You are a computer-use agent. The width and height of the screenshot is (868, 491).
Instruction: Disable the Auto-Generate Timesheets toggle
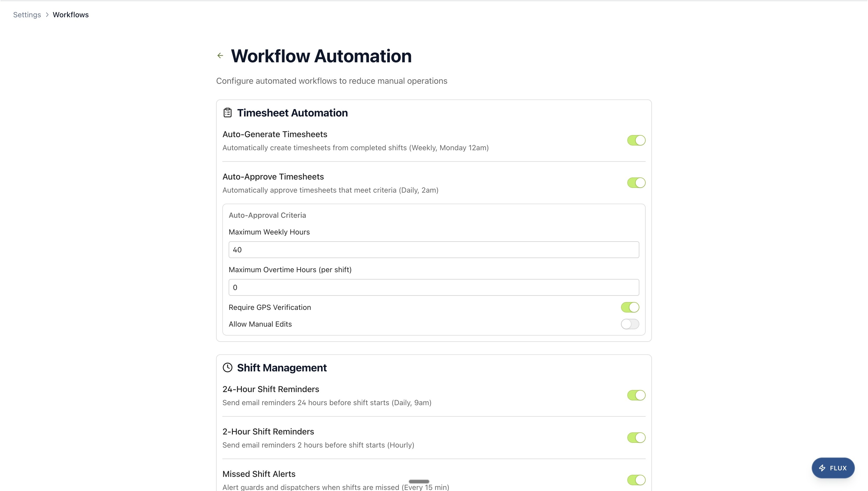[x=636, y=140]
